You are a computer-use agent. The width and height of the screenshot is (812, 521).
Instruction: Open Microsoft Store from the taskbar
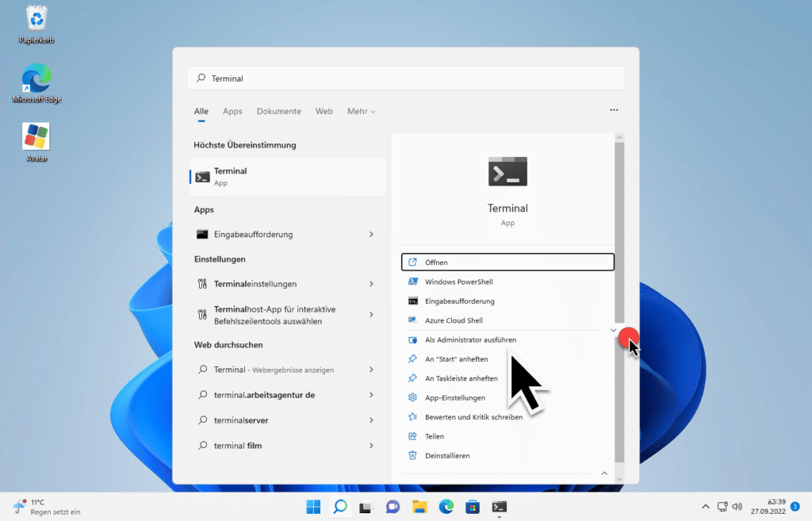pyautogui.click(x=473, y=507)
